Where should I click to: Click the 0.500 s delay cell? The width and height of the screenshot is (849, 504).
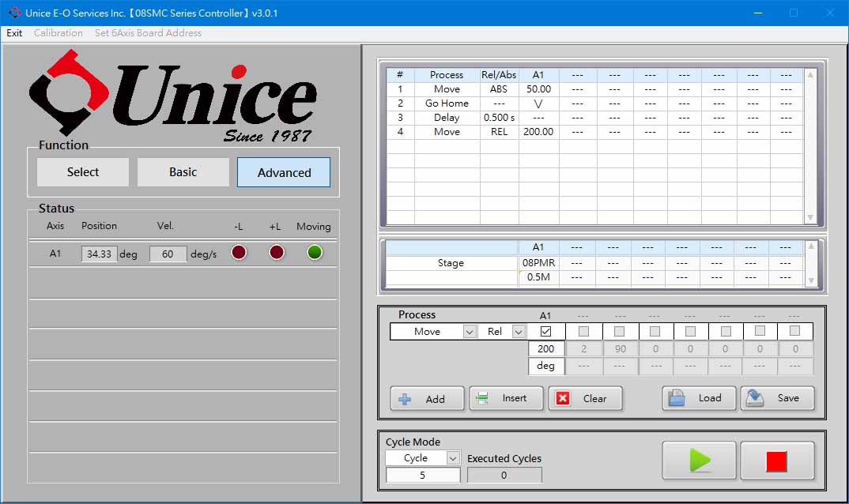[499, 118]
